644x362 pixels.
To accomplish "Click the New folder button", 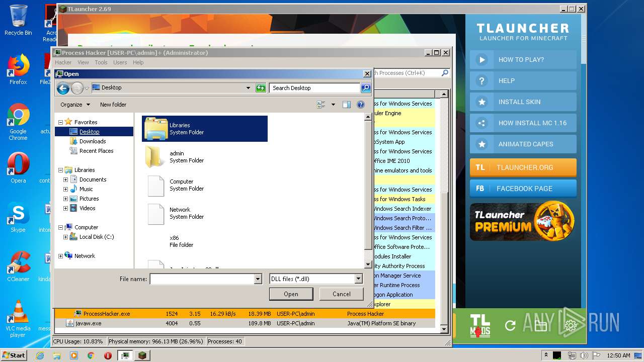I will (x=113, y=105).
